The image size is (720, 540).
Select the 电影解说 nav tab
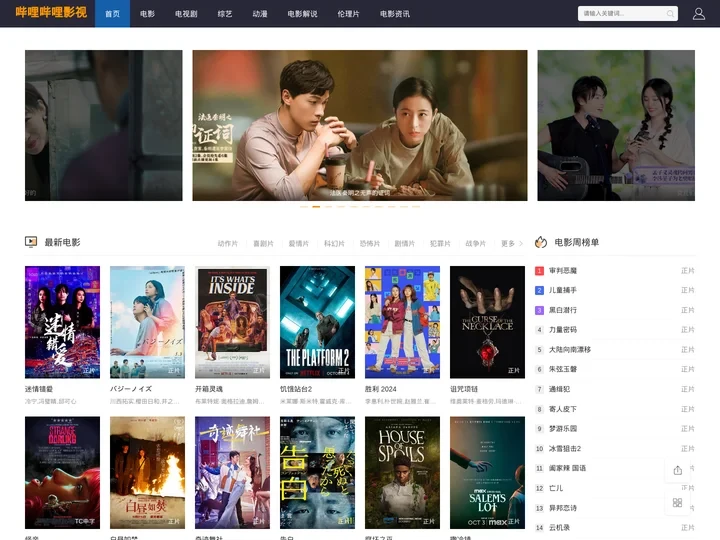302,14
